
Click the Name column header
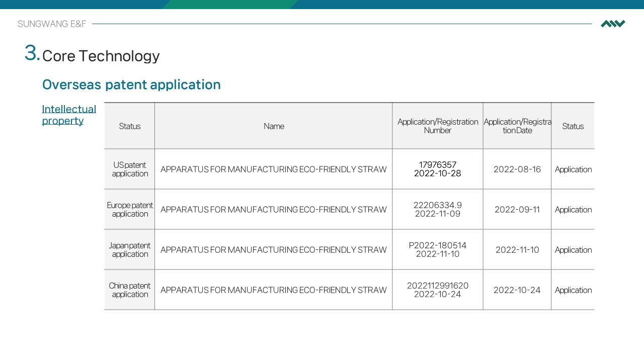274,126
